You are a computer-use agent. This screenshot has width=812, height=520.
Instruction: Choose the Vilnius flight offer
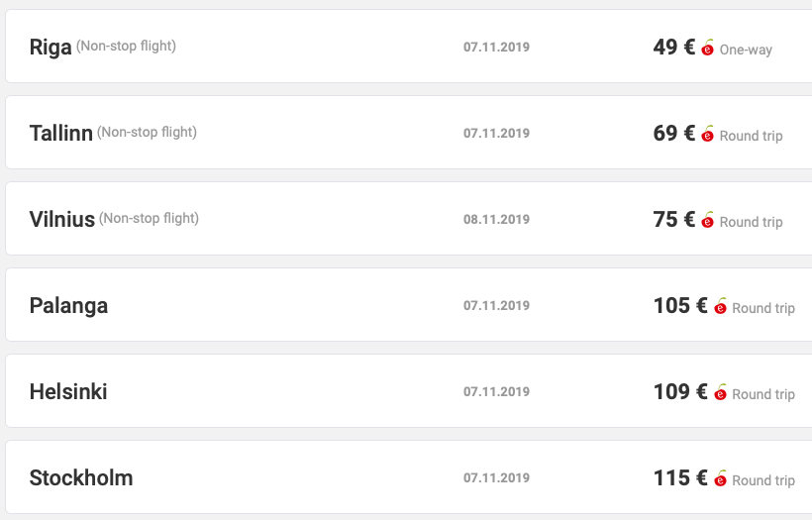(x=409, y=219)
